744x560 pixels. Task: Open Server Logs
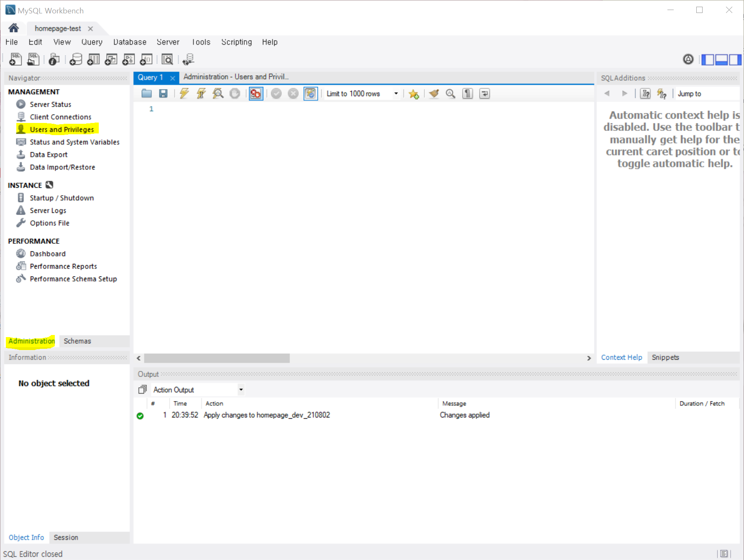(48, 210)
